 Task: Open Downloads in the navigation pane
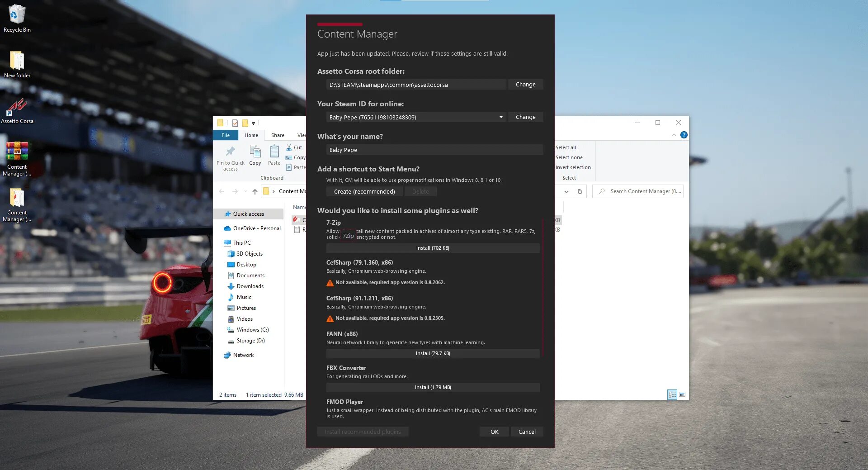pyautogui.click(x=245, y=286)
